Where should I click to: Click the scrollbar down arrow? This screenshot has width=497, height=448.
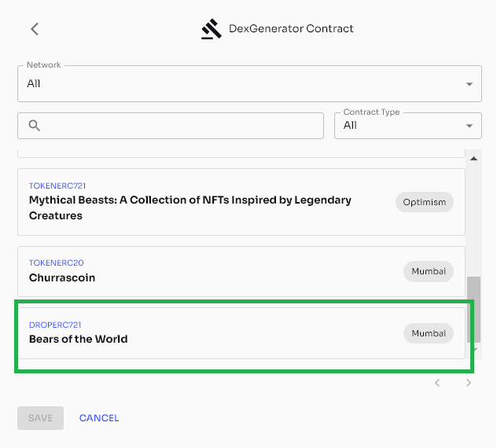point(475,350)
